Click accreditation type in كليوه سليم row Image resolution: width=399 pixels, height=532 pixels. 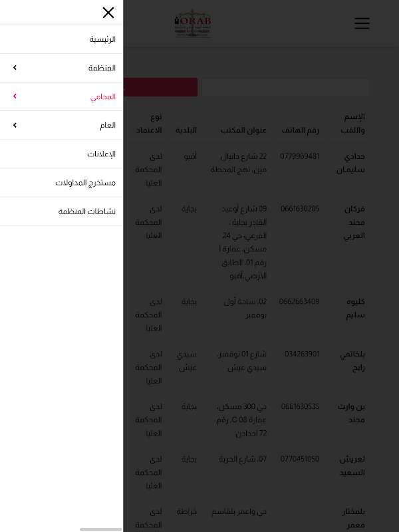click(x=148, y=315)
